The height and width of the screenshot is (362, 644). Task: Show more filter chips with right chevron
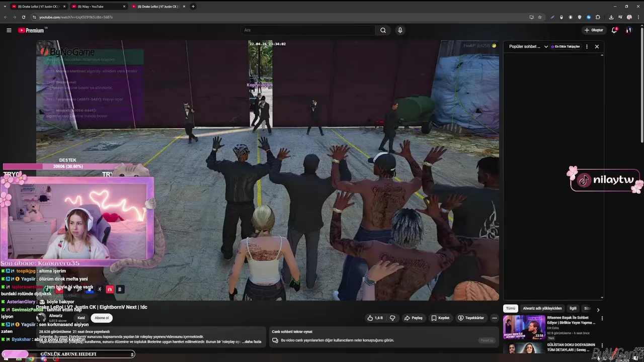(598, 310)
